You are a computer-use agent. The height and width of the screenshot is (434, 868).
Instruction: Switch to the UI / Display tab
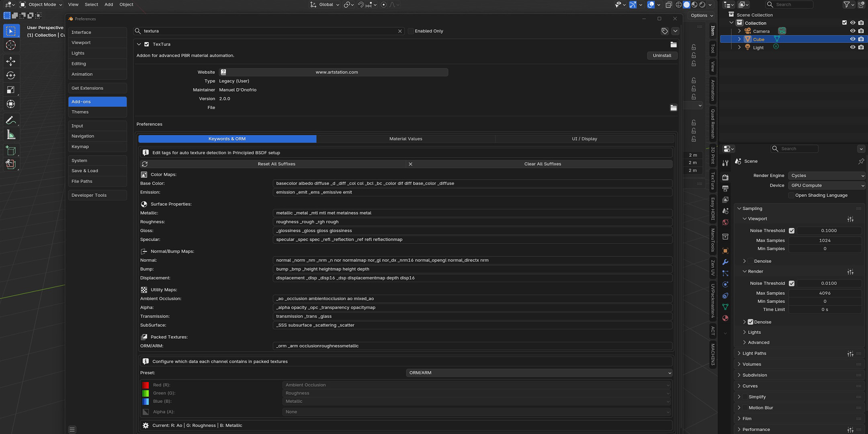(x=584, y=139)
